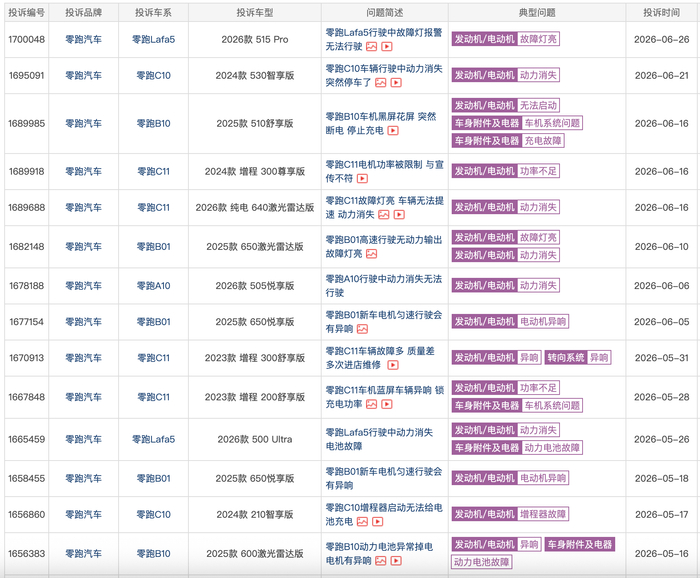This screenshot has height=578, width=700.
Task: Open image icon in complaint 1695091 row
Action: click(380, 83)
